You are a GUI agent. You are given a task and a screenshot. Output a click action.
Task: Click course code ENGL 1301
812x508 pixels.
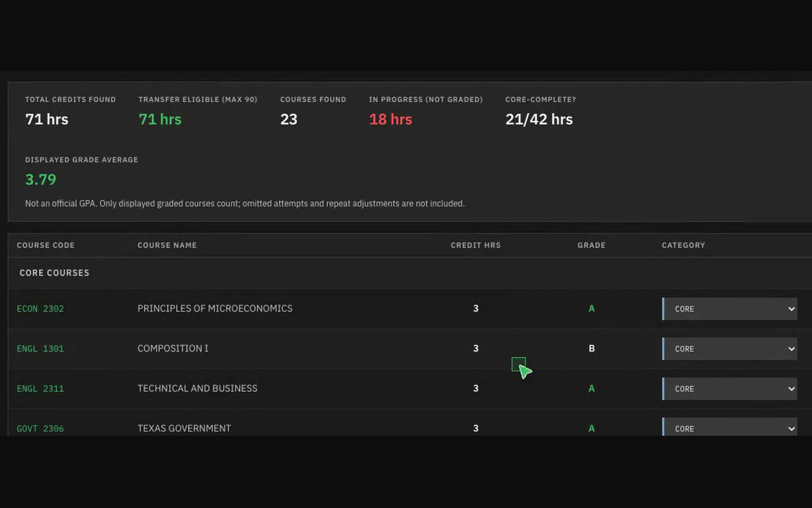tap(40, 349)
